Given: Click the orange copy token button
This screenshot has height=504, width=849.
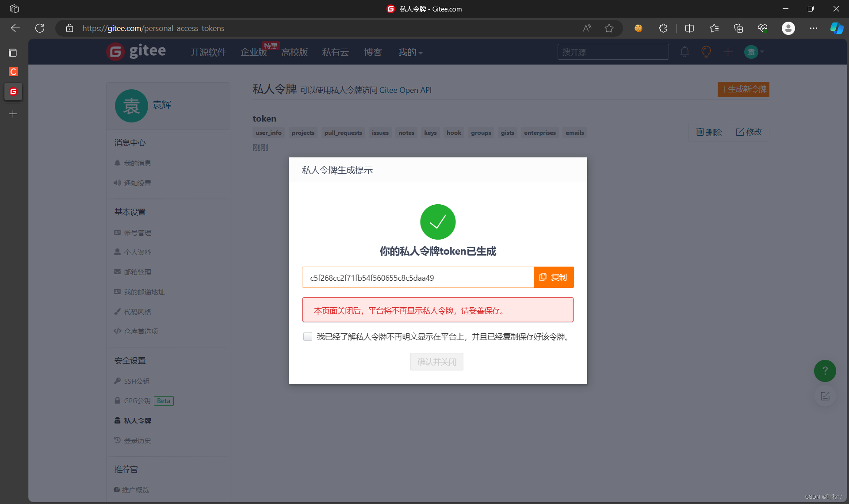Looking at the screenshot, I should [553, 277].
